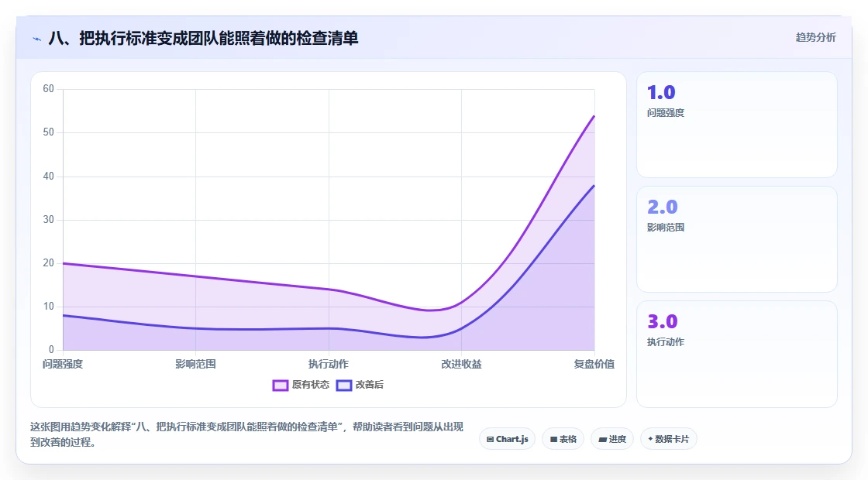Click the y-axis value 30
Image resolution: width=868 pixels, height=480 pixels.
pos(49,220)
